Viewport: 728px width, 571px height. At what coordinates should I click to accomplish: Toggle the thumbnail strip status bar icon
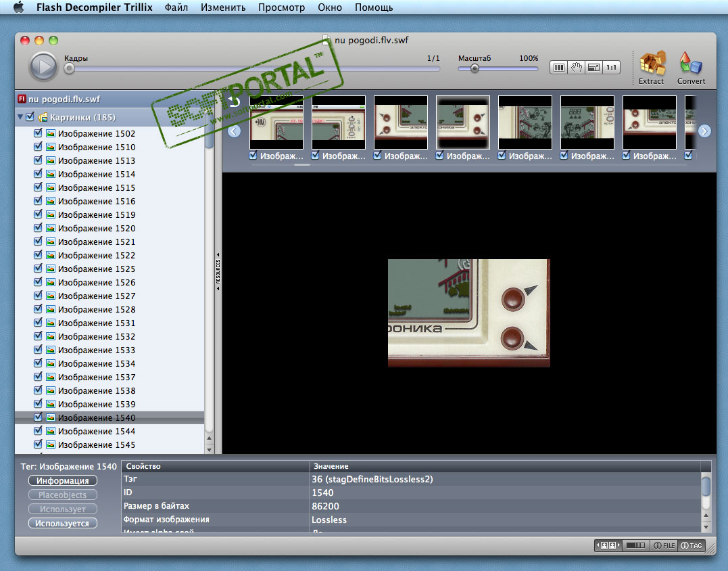coord(608,545)
